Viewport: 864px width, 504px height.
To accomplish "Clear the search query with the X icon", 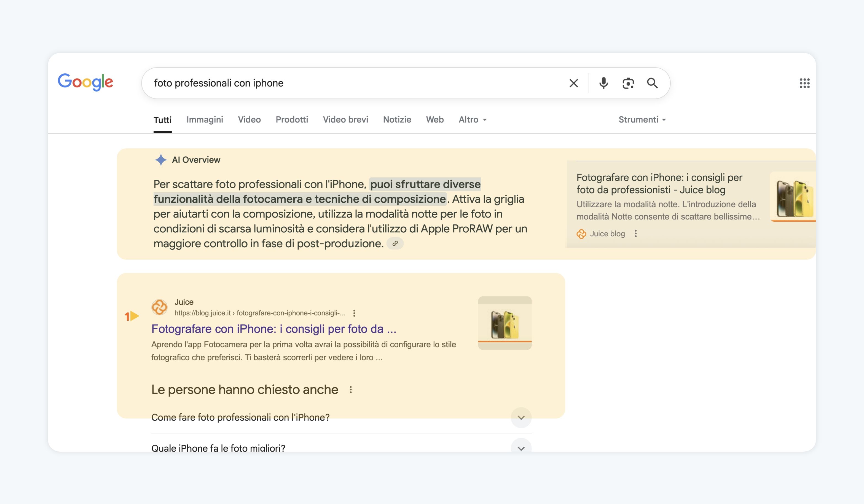I will (574, 83).
